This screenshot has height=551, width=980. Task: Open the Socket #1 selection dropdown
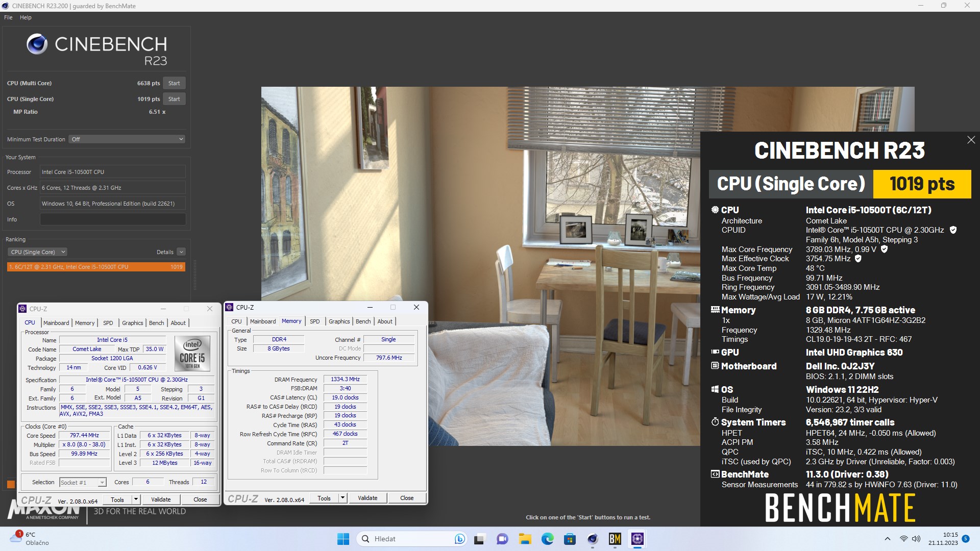pos(83,482)
